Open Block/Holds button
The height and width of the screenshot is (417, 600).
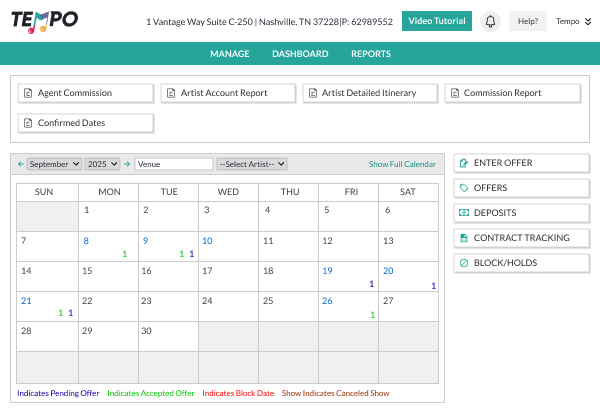pyautogui.click(x=521, y=263)
